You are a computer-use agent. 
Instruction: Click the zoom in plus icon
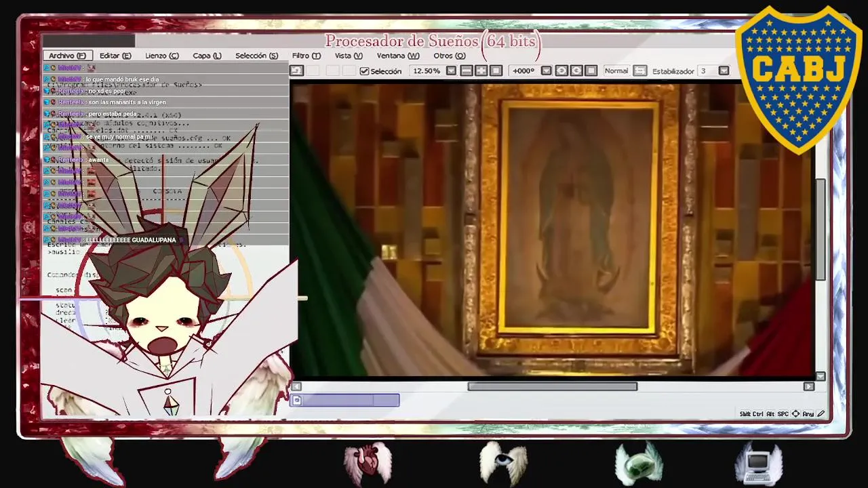point(481,70)
